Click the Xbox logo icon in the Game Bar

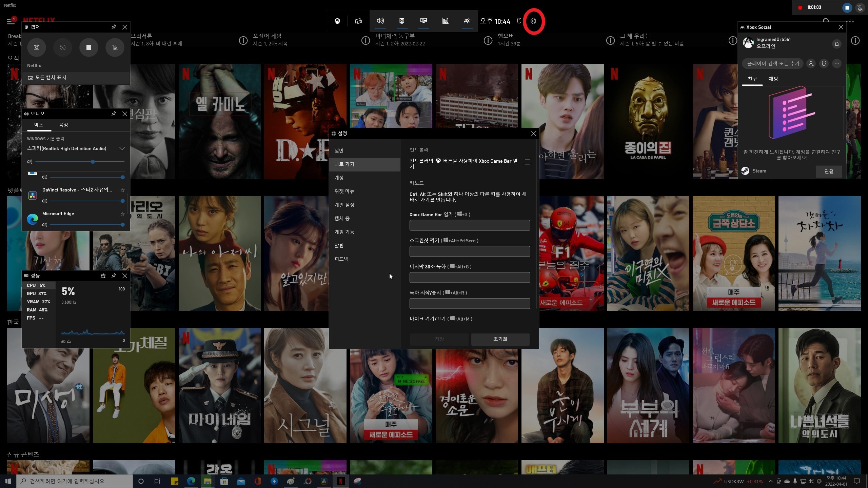(x=337, y=21)
